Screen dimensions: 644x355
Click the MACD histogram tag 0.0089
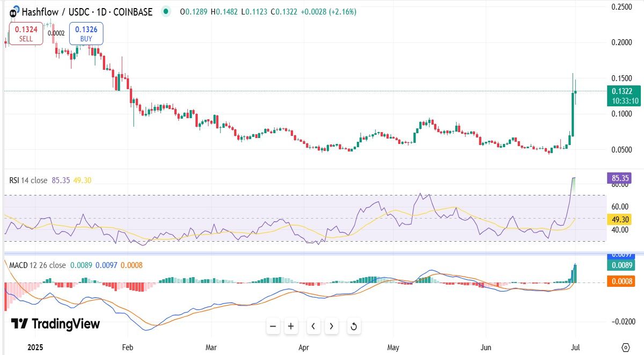(x=621, y=265)
